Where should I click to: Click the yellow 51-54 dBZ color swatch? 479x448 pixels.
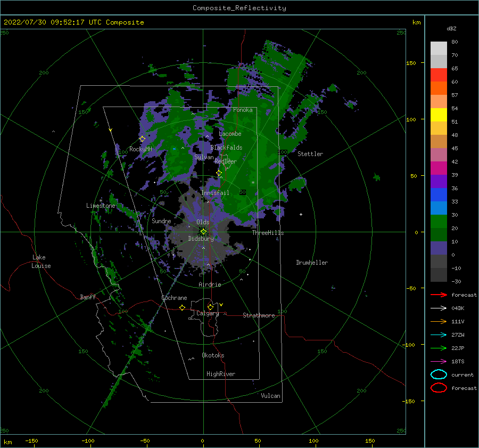coord(439,115)
